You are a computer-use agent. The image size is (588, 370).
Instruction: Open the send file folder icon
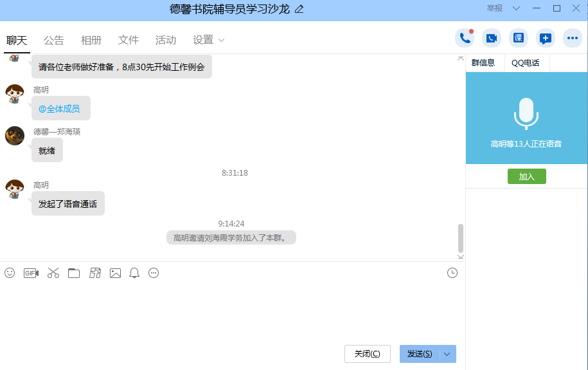(74, 273)
